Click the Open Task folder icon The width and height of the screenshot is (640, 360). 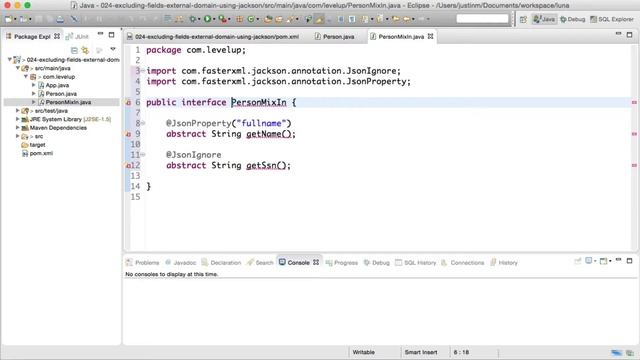click(x=279, y=19)
